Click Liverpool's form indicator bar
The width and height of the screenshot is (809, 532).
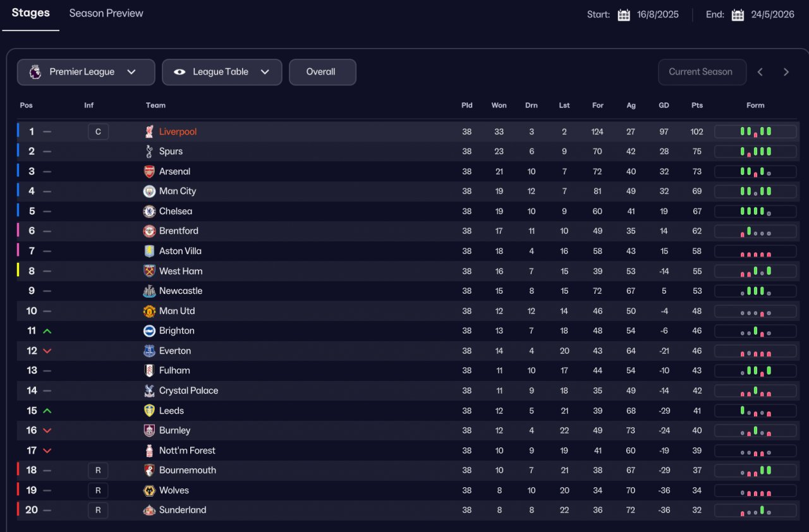[x=755, y=131]
